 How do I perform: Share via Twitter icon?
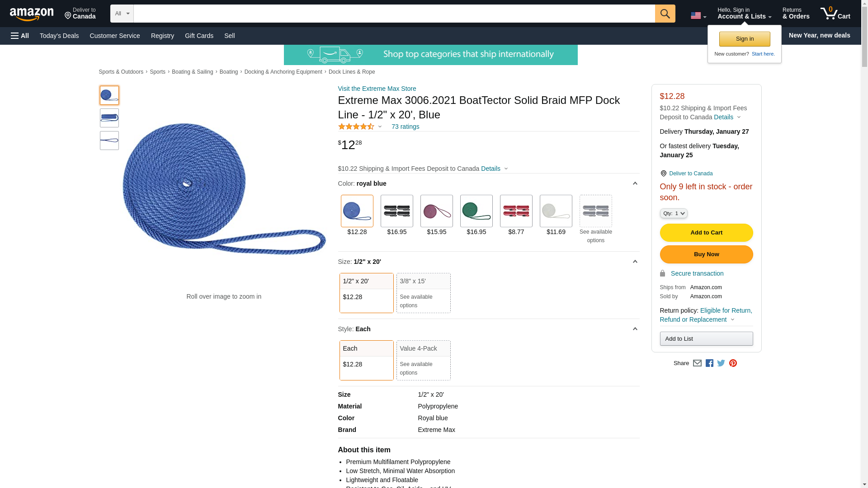click(721, 363)
